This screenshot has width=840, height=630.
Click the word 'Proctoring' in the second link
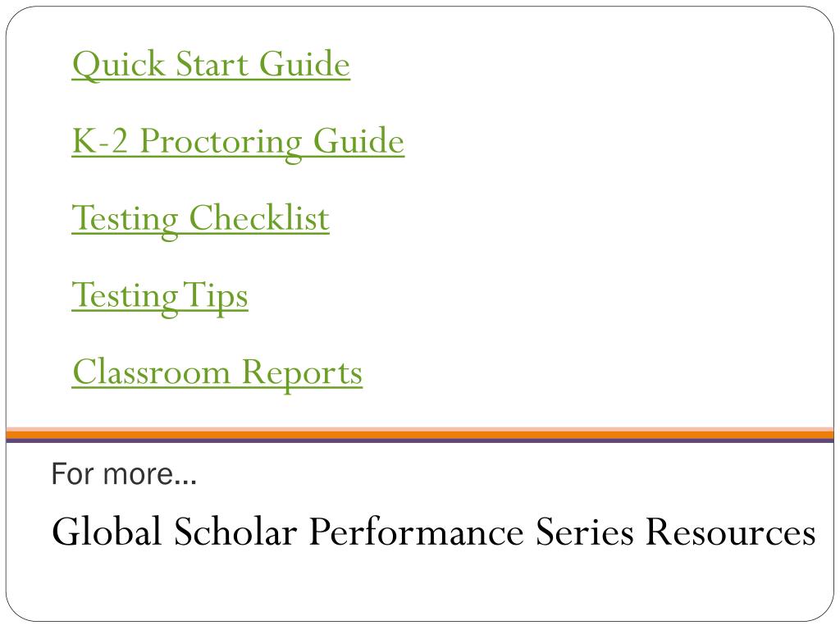[221, 143]
